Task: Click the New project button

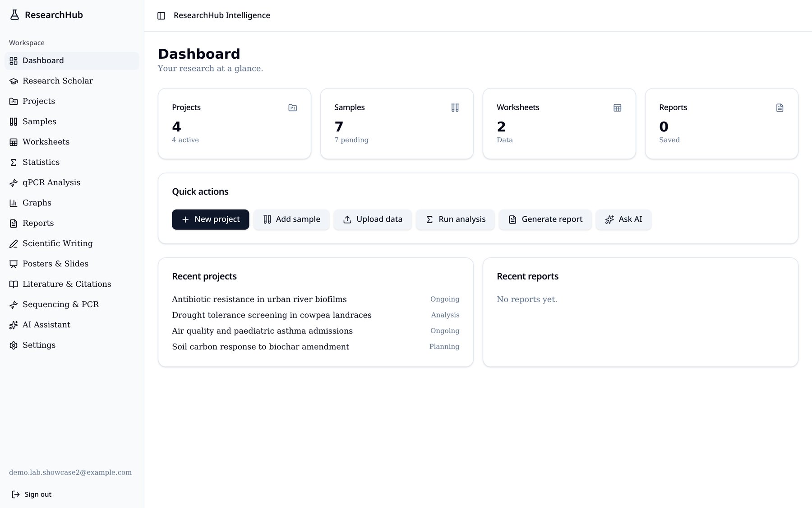Action: coord(210,219)
